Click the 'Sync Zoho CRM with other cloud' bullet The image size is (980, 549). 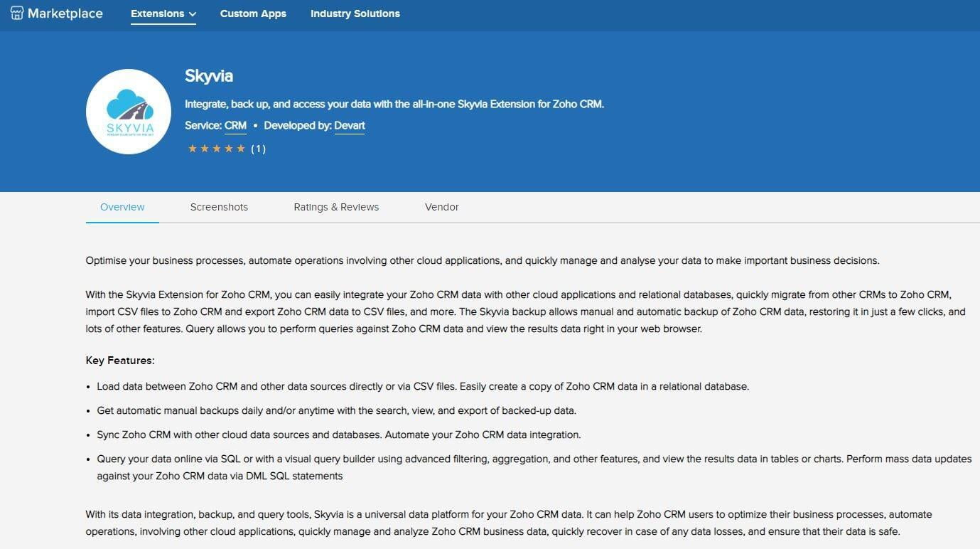pos(339,435)
